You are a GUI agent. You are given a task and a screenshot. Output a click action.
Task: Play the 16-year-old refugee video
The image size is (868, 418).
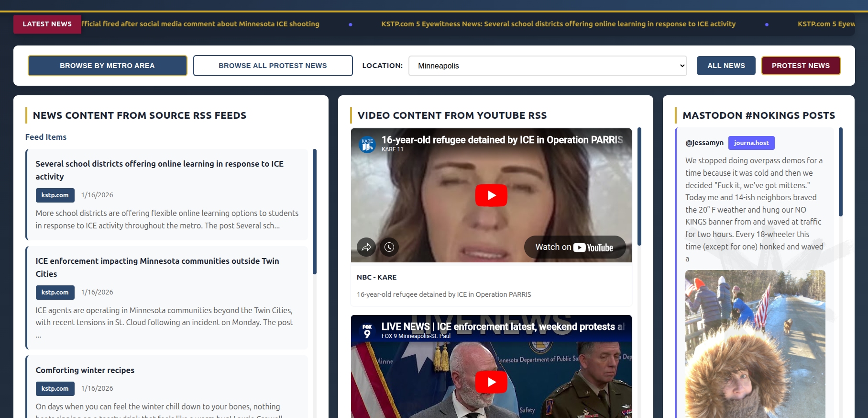point(491,195)
